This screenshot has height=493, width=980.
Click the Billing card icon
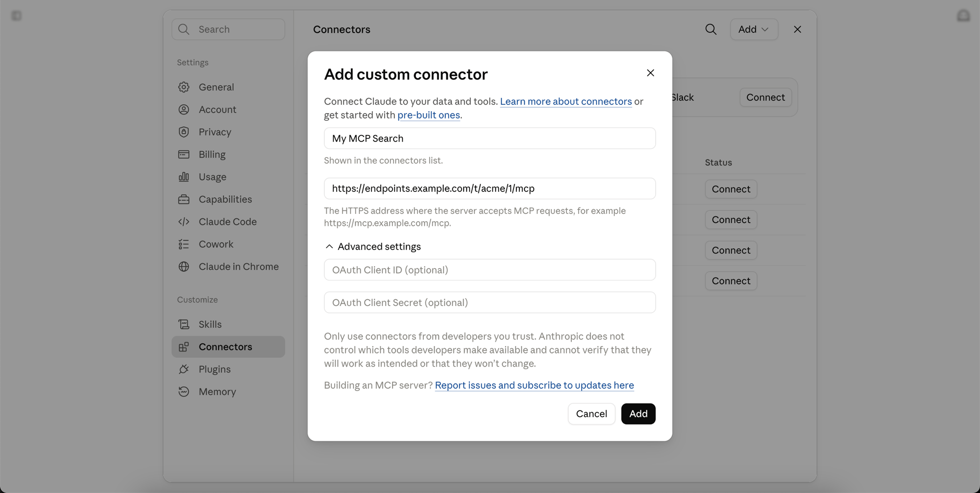tap(184, 155)
